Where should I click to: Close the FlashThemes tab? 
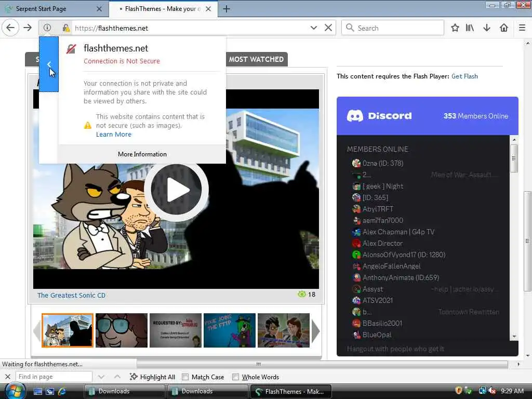click(208, 9)
